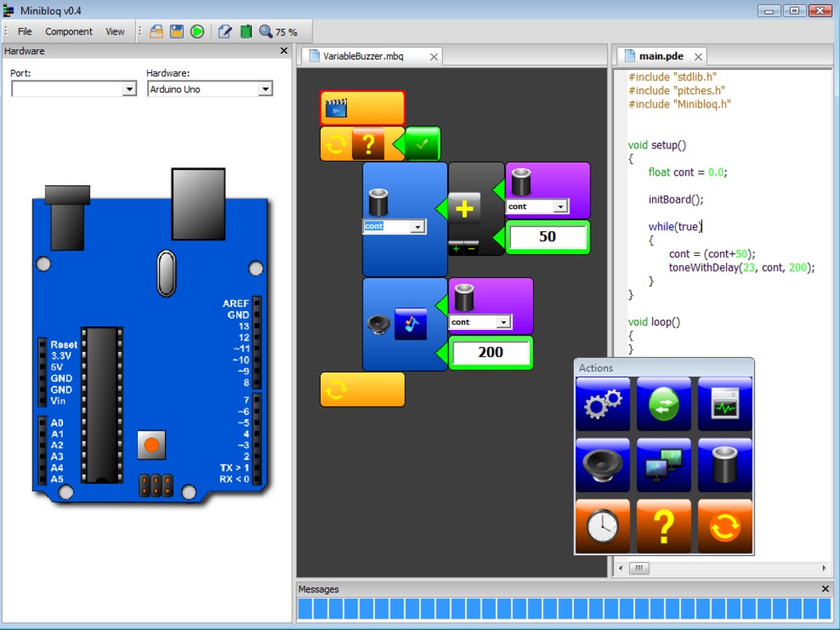840x630 pixels.
Task: Click the small green plus button under operator
Action: pyautogui.click(x=456, y=248)
